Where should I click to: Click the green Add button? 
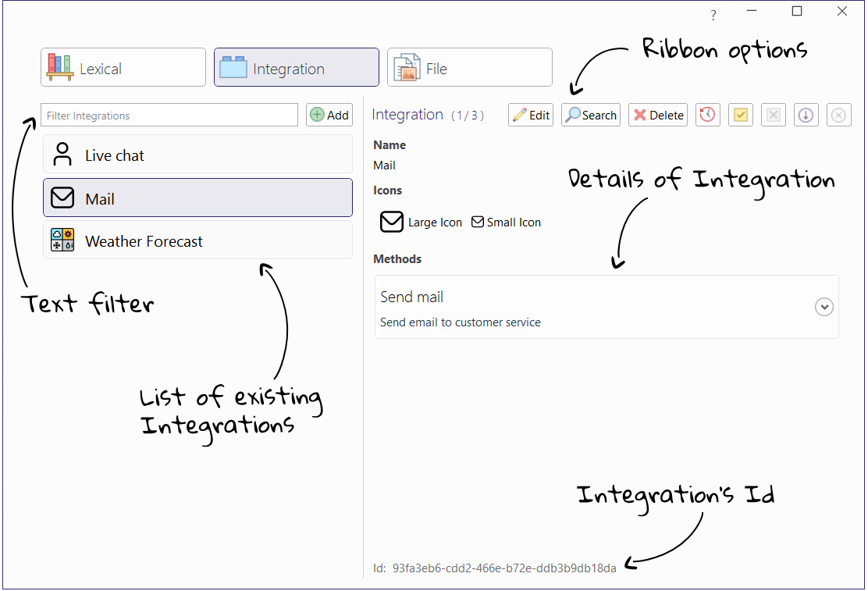329,114
